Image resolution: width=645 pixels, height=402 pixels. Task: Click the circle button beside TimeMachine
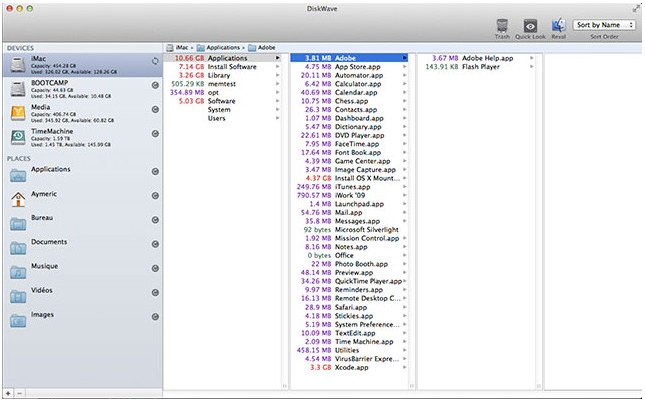pos(155,134)
